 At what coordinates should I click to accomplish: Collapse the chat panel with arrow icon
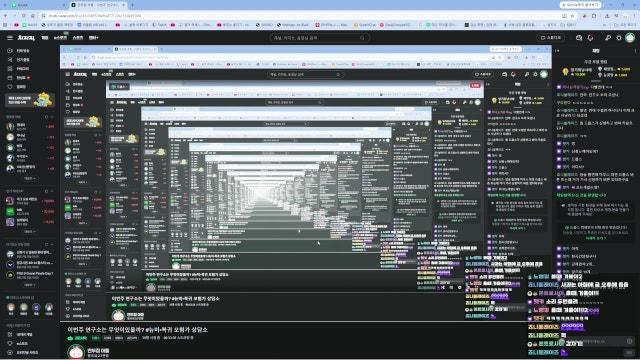click(x=558, y=51)
